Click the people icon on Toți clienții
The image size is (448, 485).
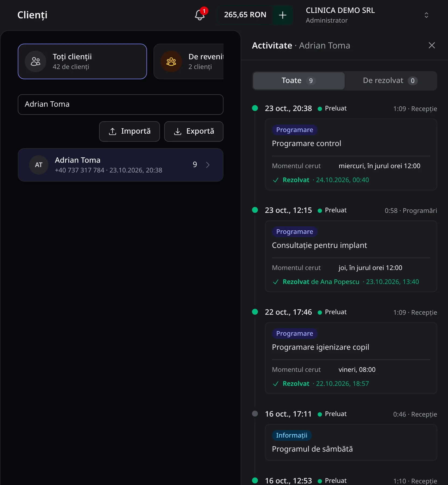pos(36,61)
